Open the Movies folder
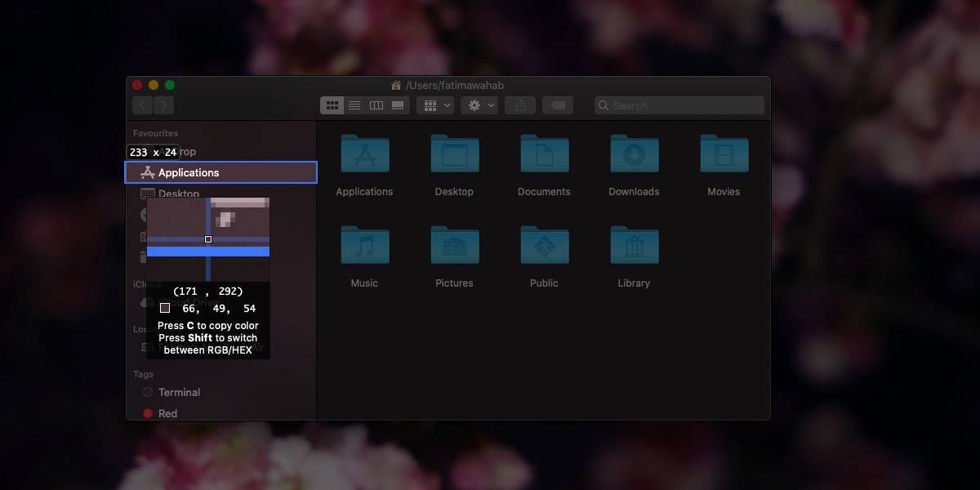 pyautogui.click(x=724, y=154)
